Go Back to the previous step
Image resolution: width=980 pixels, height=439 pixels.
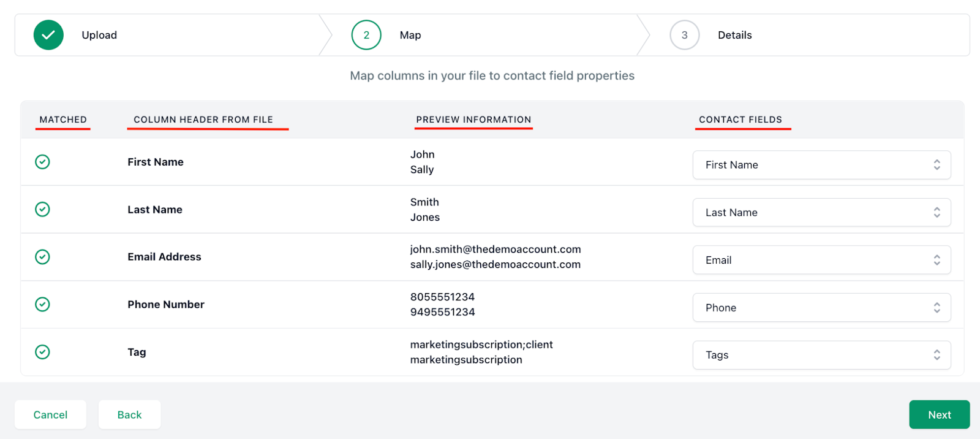(129, 414)
